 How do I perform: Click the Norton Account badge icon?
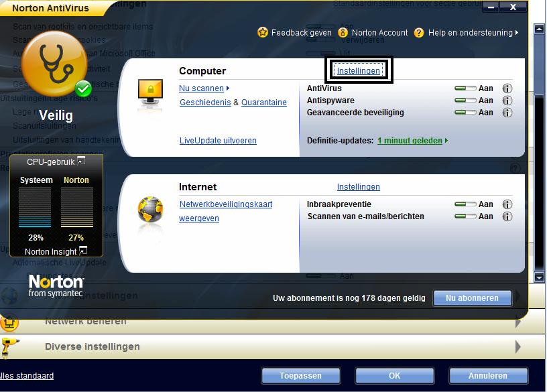pos(343,32)
